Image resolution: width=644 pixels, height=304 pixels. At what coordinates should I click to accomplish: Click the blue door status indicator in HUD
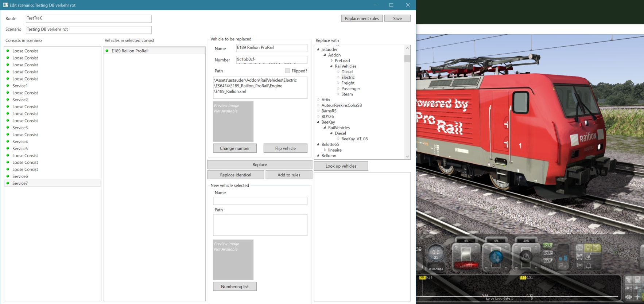tap(563, 258)
